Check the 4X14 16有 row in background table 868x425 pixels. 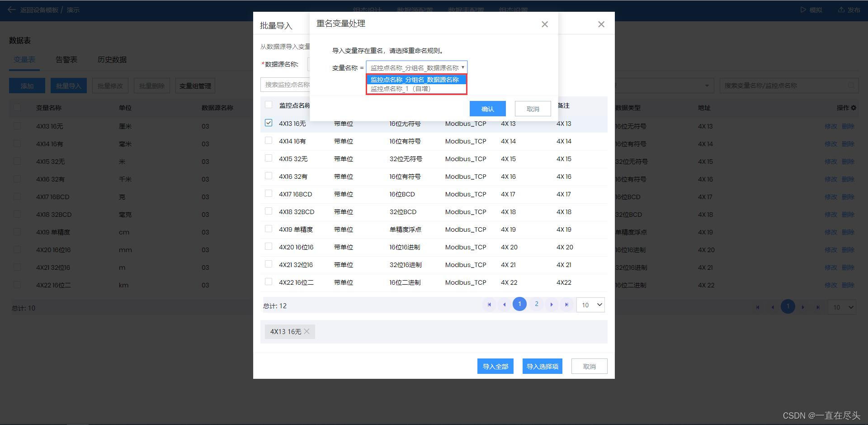17,143
